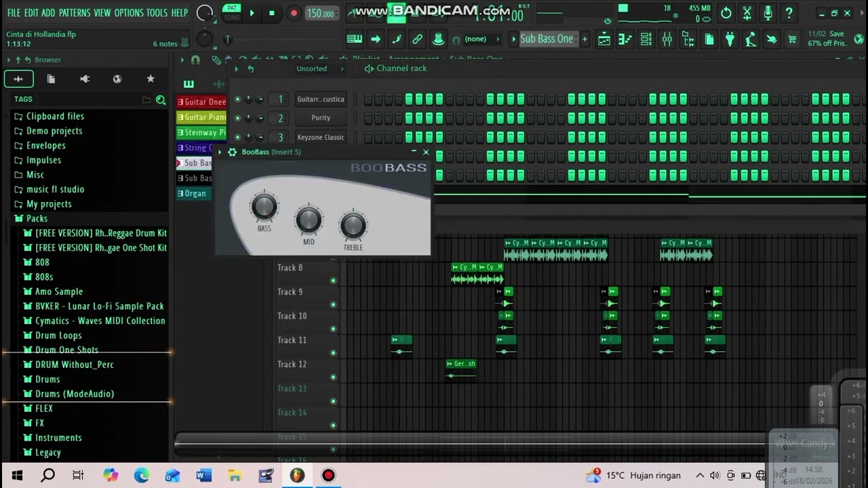Click the browser search magnifier icon
The width and height of the screenshot is (868, 488).
[161, 100]
